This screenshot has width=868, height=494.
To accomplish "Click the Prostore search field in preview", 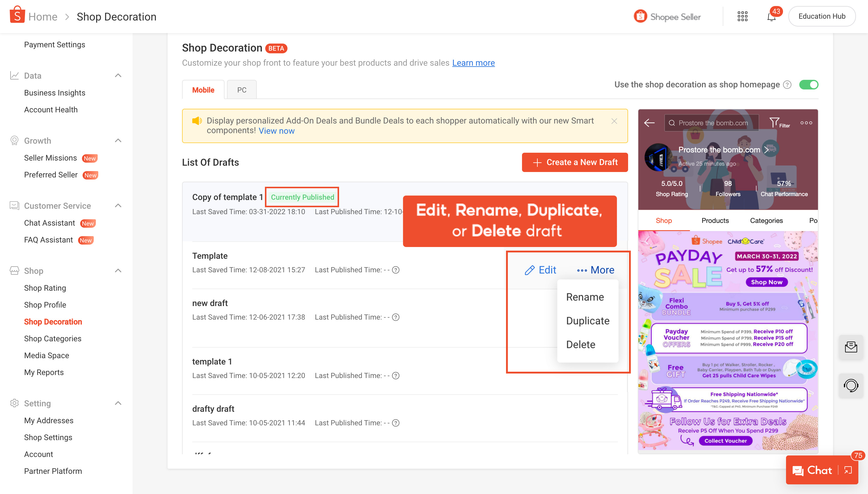I will [715, 123].
